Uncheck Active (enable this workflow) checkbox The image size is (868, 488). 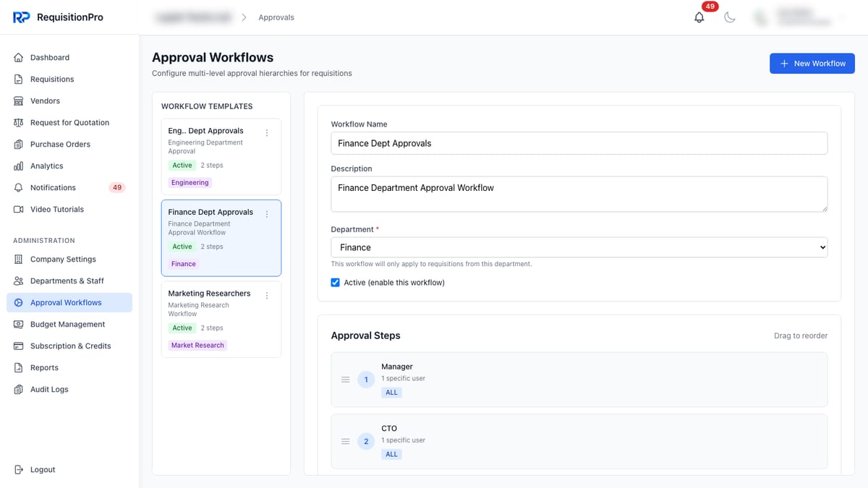point(335,283)
